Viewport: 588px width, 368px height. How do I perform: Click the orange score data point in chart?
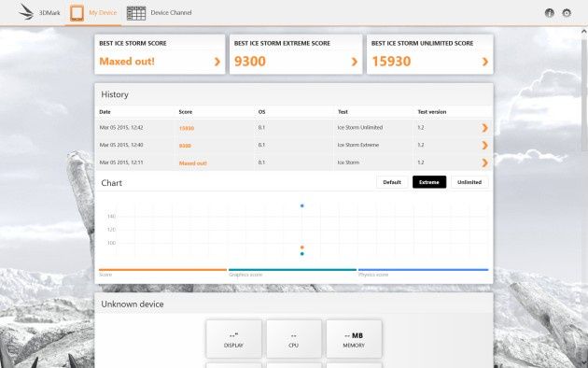(x=301, y=248)
